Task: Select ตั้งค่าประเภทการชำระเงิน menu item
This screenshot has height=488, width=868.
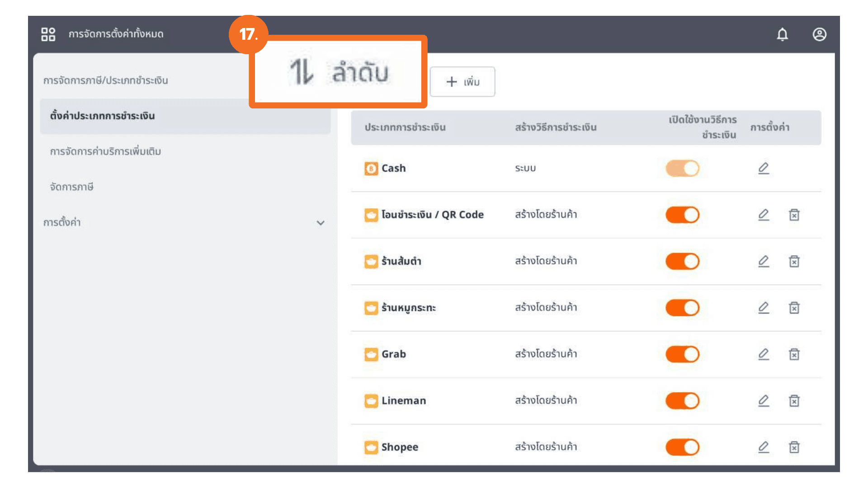Action: (x=102, y=116)
